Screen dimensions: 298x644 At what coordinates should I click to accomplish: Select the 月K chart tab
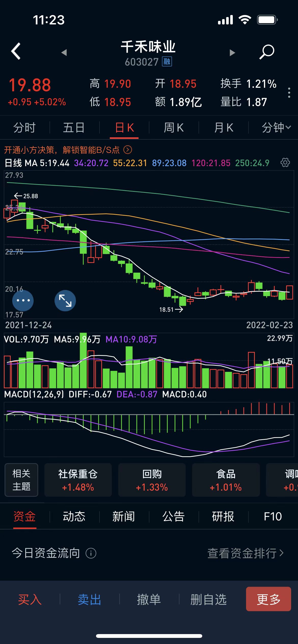[x=224, y=127]
